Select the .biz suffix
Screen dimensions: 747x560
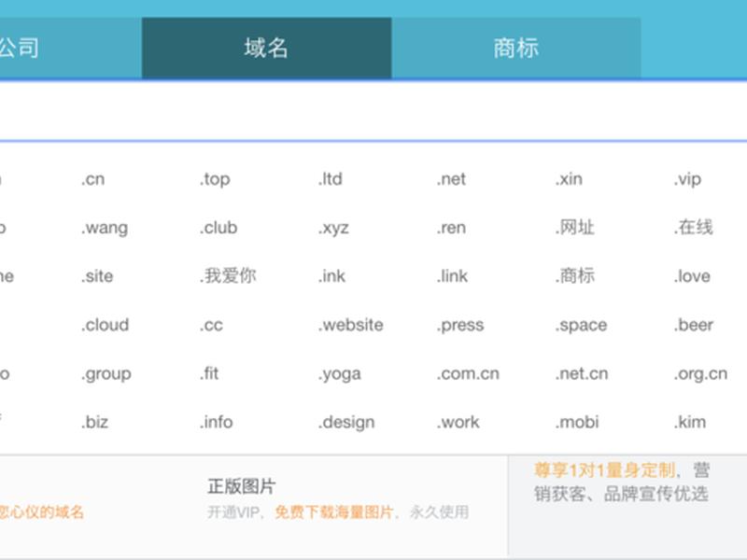95,422
